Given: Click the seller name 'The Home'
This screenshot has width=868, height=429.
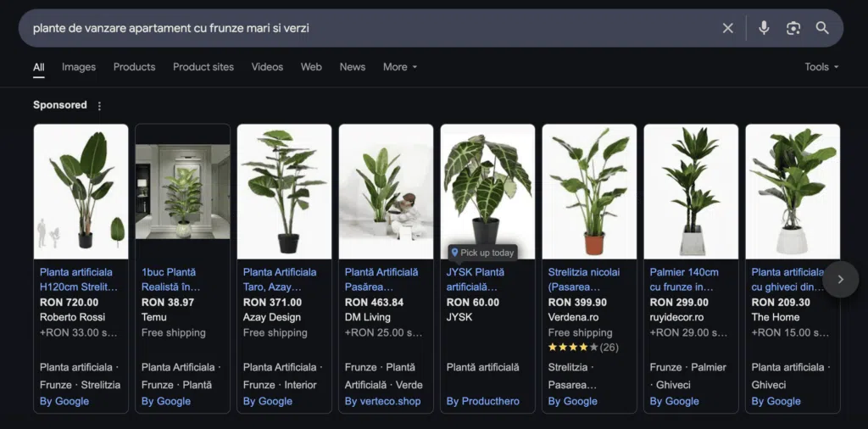Looking at the screenshot, I should pyautogui.click(x=776, y=318).
